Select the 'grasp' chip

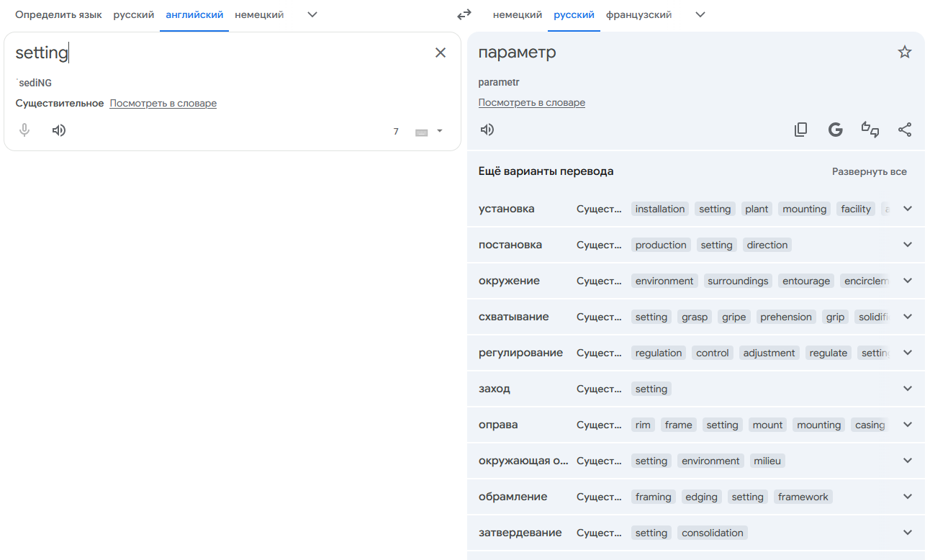coord(695,317)
